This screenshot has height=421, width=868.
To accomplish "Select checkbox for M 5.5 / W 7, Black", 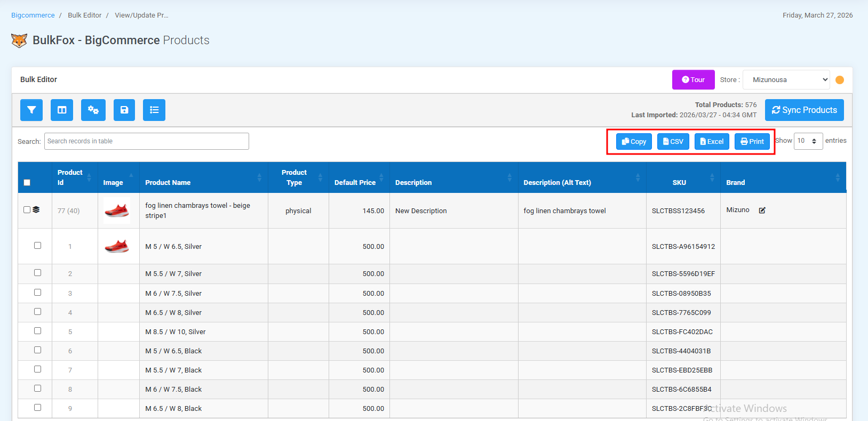I will 37,369.
